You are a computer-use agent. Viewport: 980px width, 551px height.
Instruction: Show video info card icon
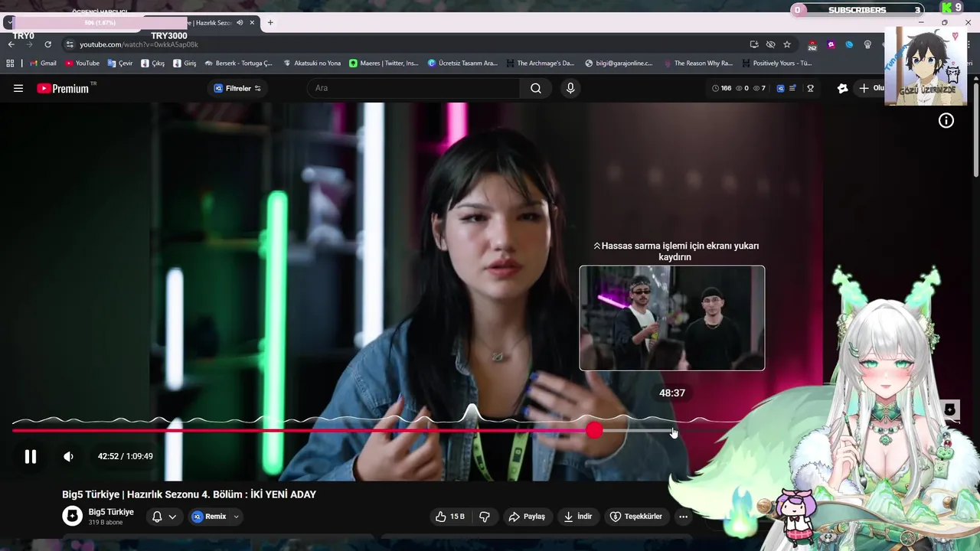946,120
